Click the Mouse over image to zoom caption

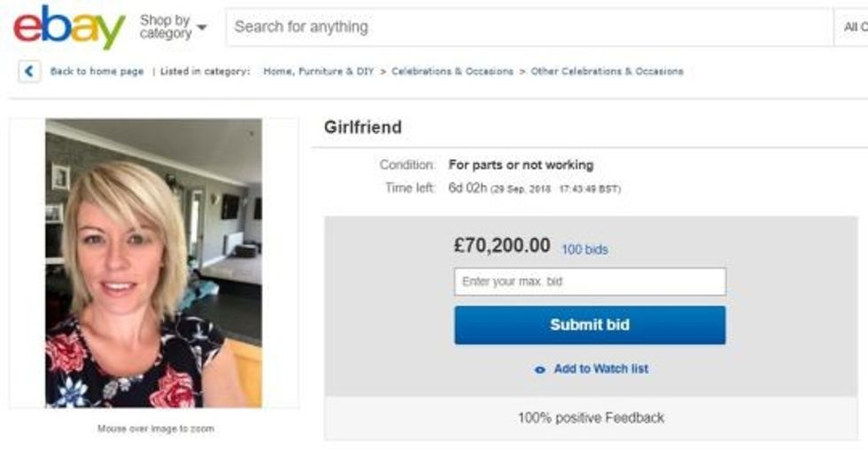pyautogui.click(x=155, y=429)
